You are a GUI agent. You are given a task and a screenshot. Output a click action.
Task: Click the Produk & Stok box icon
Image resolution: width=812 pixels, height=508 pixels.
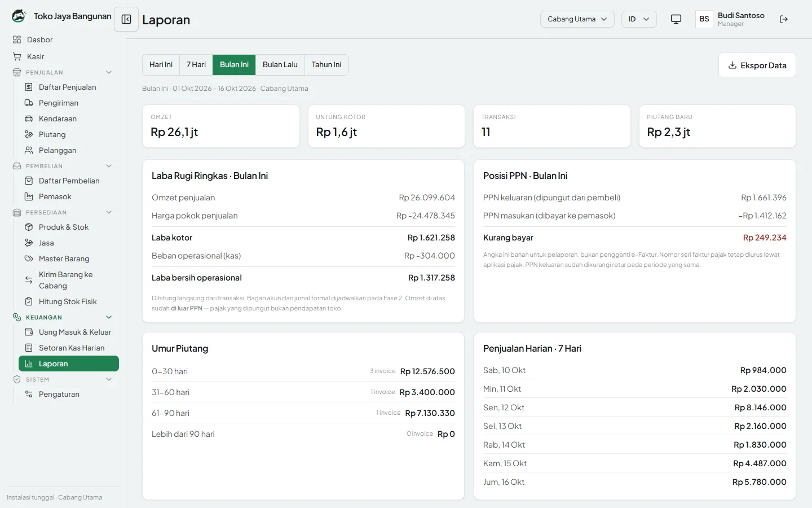click(x=29, y=227)
